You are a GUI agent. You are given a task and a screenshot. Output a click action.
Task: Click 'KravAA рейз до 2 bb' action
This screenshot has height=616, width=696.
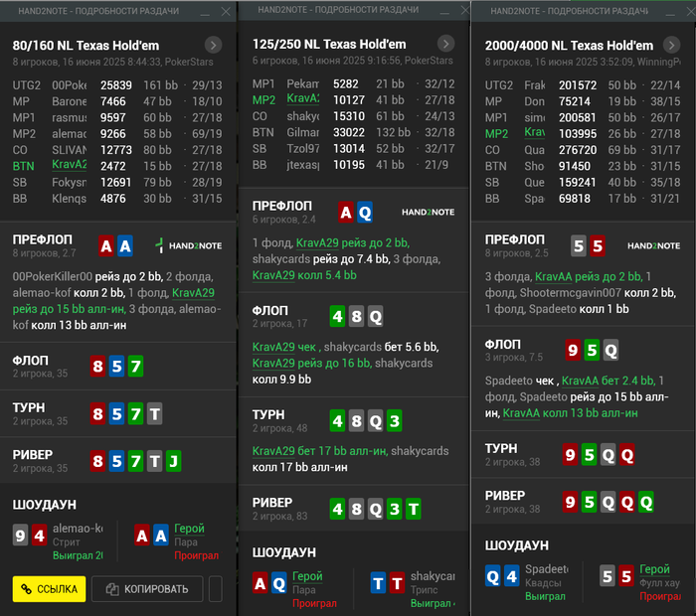pyautogui.click(x=589, y=277)
